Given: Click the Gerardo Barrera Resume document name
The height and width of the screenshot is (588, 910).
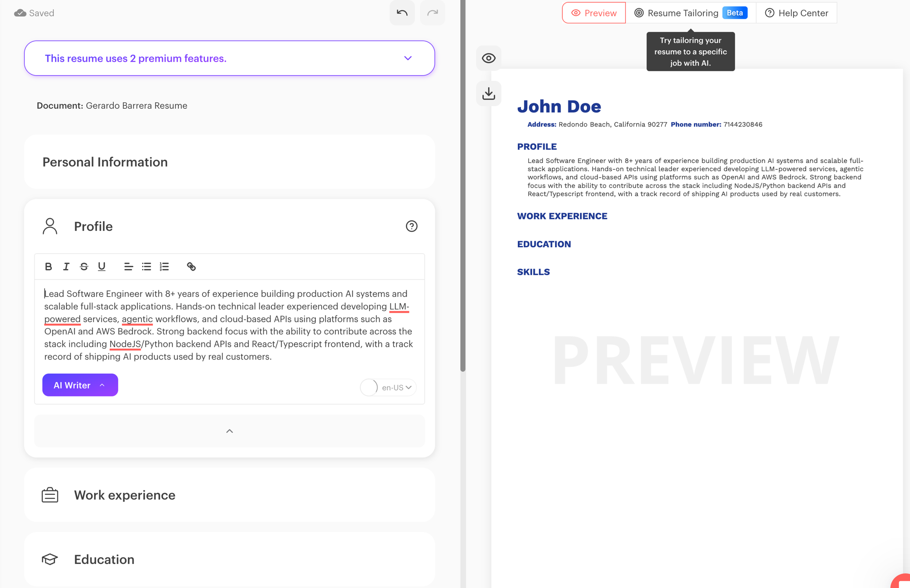Looking at the screenshot, I should [x=136, y=106].
